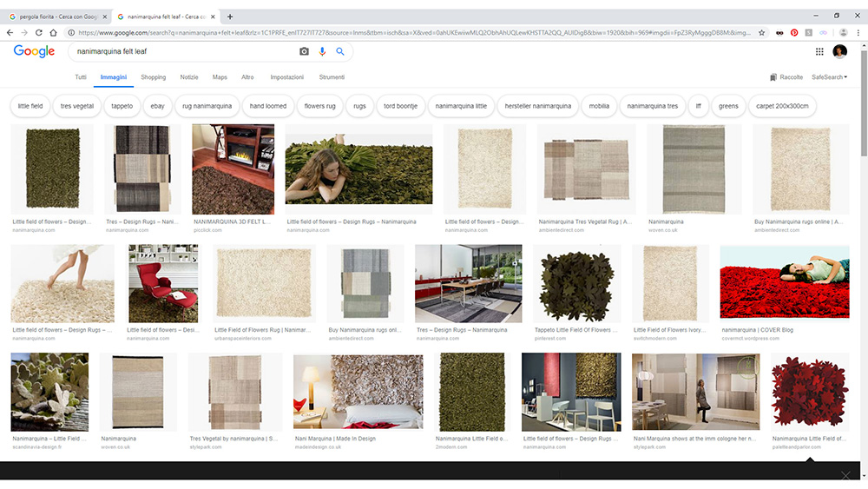Open Strumenti search tools
This screenshot has height=489, width=868.
click(x=332, y=77)
